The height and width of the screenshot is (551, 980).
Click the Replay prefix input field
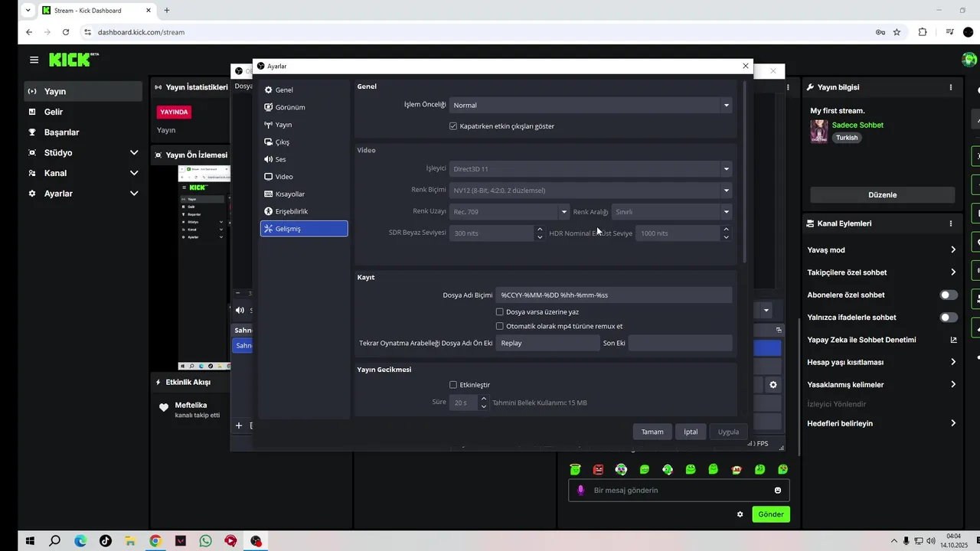click(547, 343)
